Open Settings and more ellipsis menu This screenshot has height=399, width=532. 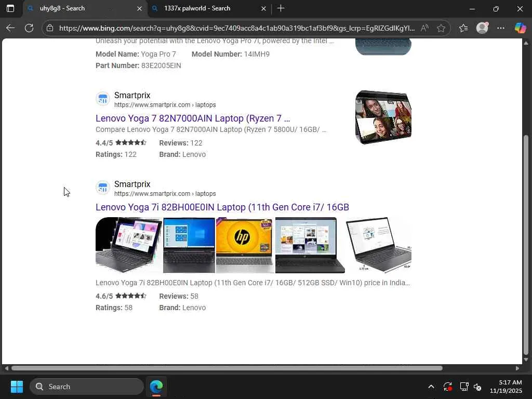tap(501, 28)
